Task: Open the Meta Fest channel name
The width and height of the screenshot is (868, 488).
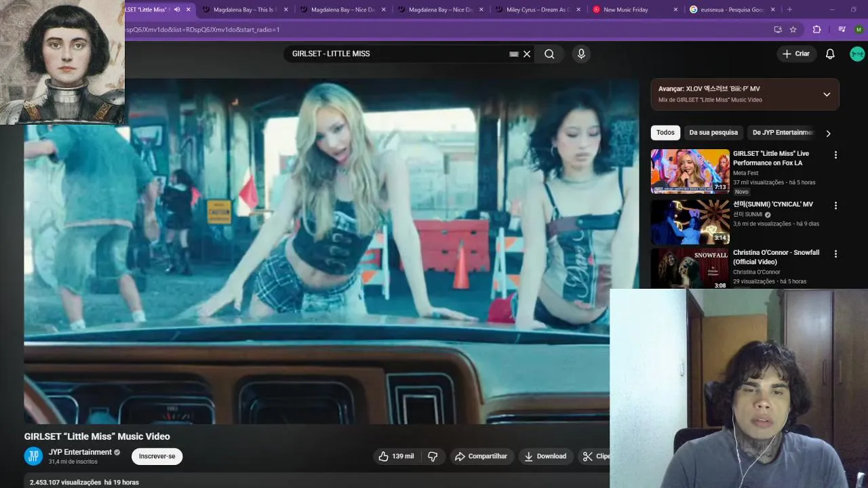Action: 745,173
